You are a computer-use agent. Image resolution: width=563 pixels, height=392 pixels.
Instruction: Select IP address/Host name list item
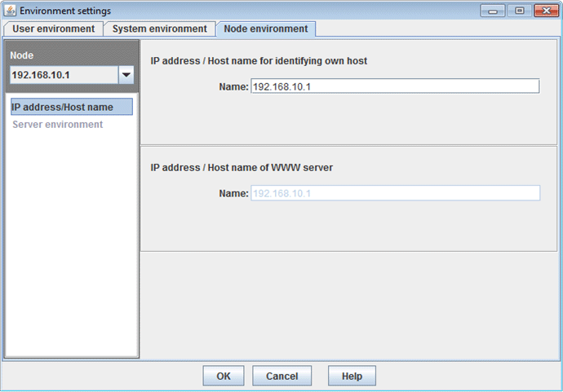tap(72, 107)
